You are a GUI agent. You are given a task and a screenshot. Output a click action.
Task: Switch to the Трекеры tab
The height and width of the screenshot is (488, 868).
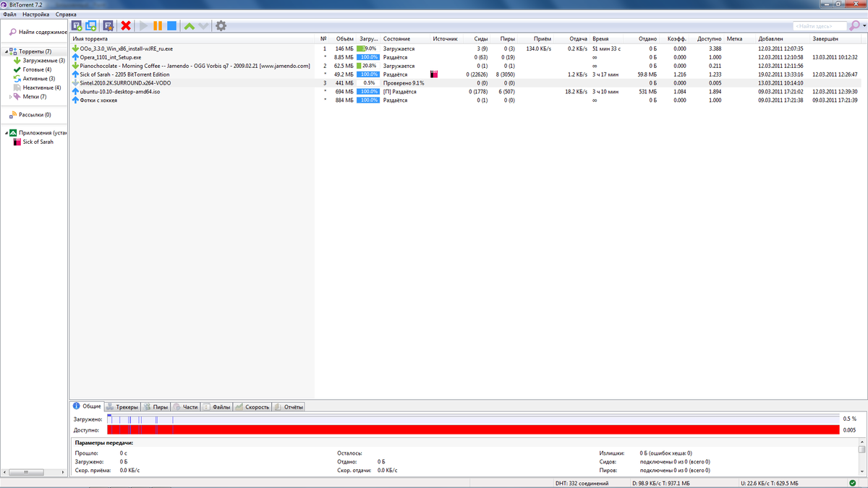click(122, 407)
